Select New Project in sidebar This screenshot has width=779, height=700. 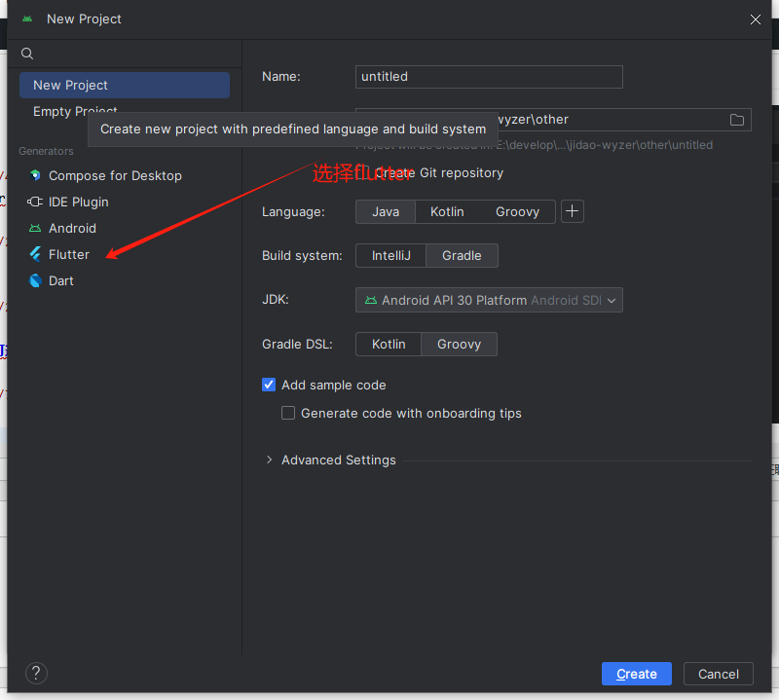coord(125,85)
